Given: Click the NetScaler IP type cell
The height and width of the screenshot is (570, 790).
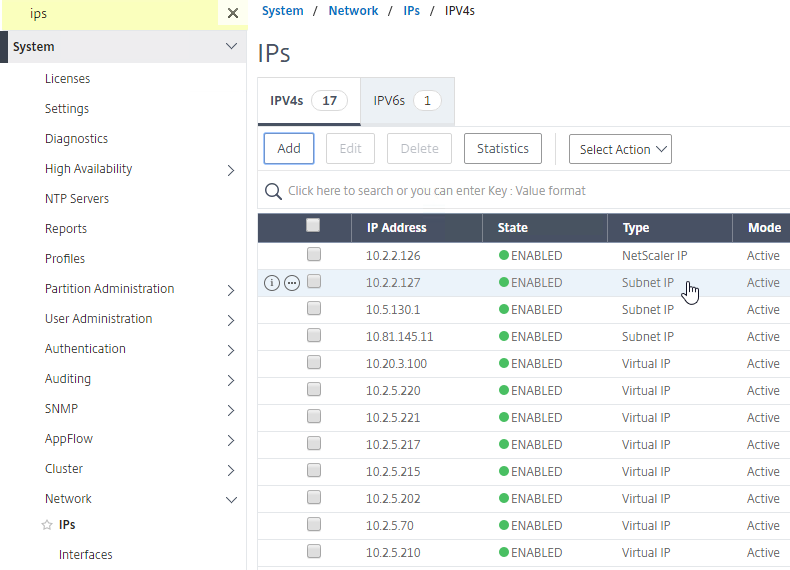Looking at the screenshot, I should [x=654, y=256].
